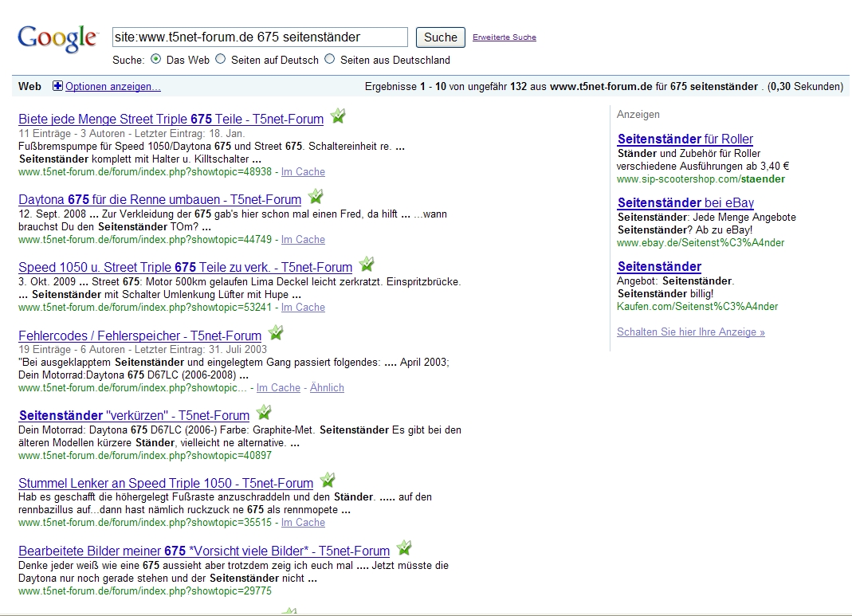Click the 'Suche' button
Viewport: 852px width, 616px height.
pos(441,37)
